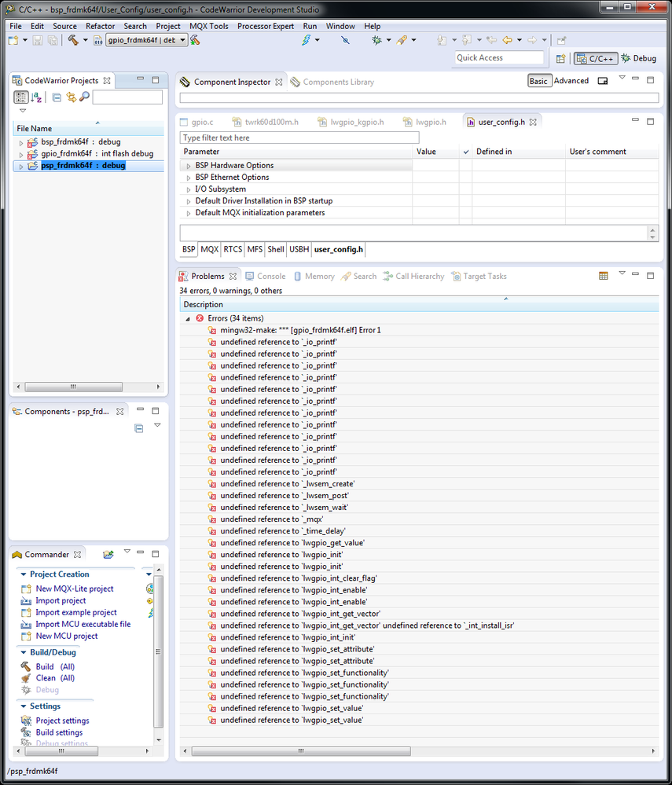Switch to the Console view tab

click(x=266, y=277)
